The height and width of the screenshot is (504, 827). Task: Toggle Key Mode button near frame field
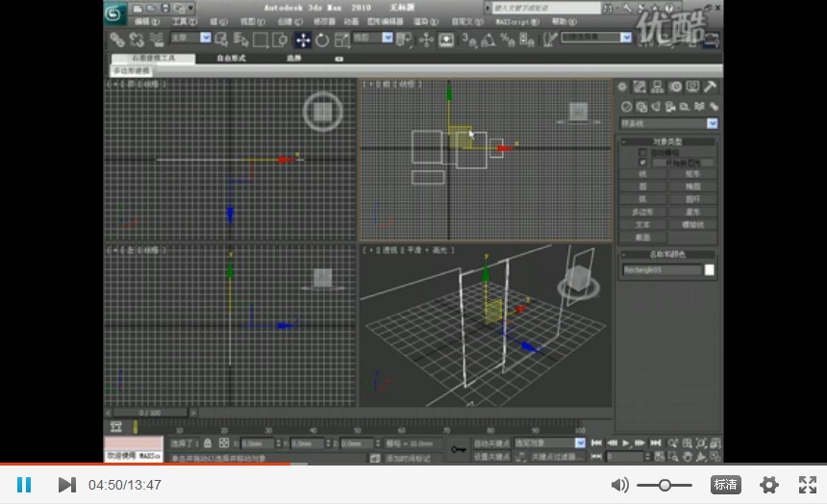tap(596, 457)
